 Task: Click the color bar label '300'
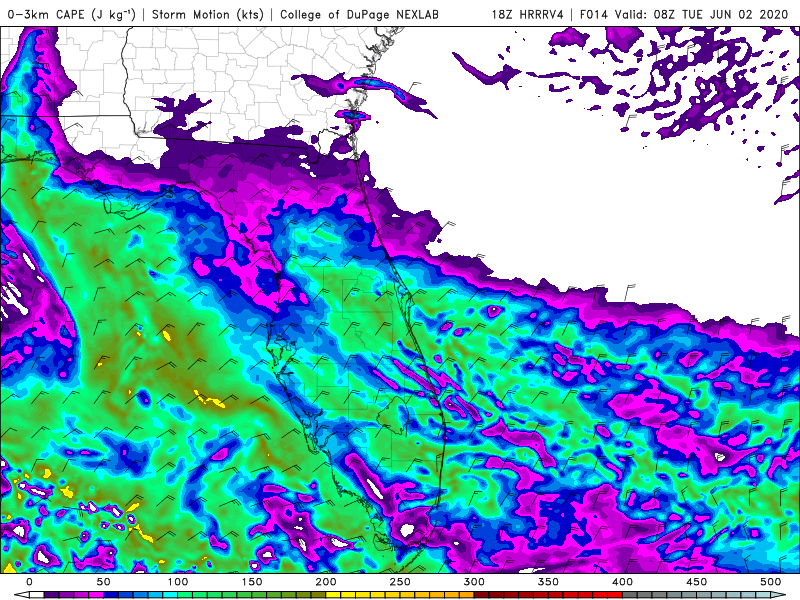coord(474,582)
